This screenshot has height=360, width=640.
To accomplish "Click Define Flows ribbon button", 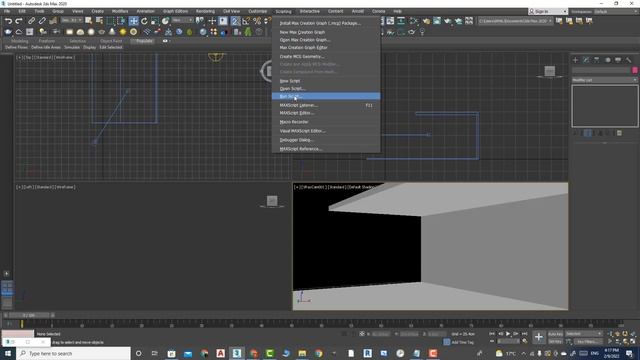I will coord(17,47).
